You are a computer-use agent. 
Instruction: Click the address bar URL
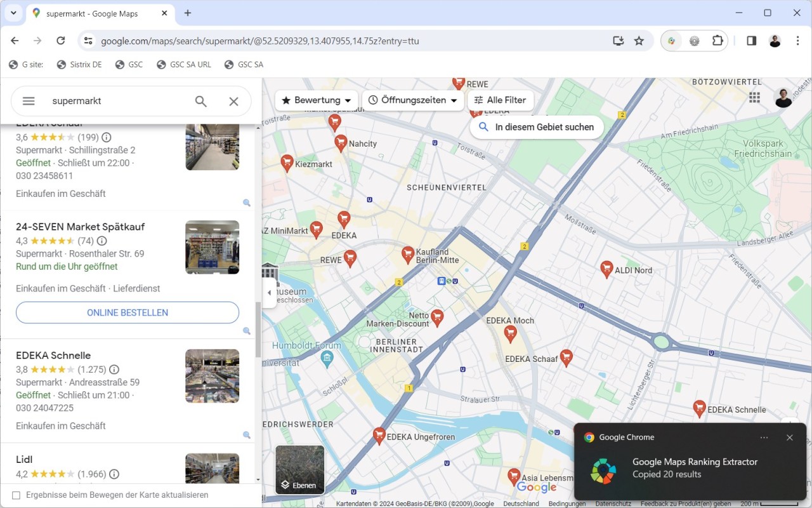pyautogui.click(x=260, y=41)
